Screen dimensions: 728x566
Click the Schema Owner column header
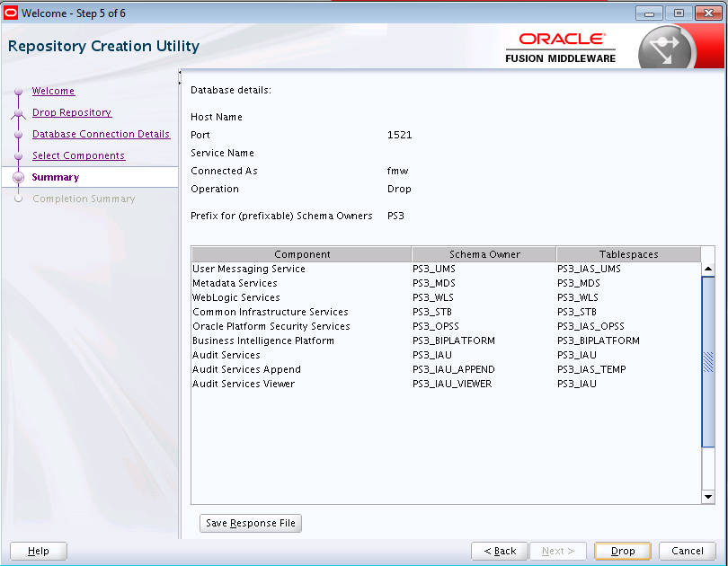pyautogui.click(x=484, y=254)
